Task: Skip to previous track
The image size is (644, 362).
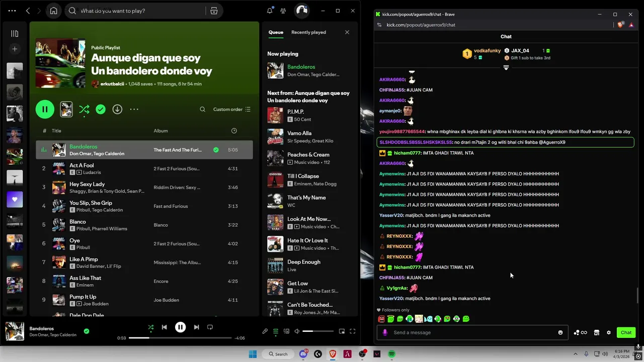Action: pos(164,327)
